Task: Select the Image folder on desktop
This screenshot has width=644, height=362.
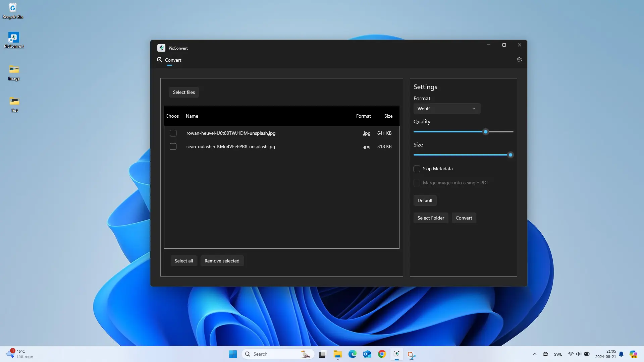Action: (x=14, y=72)
